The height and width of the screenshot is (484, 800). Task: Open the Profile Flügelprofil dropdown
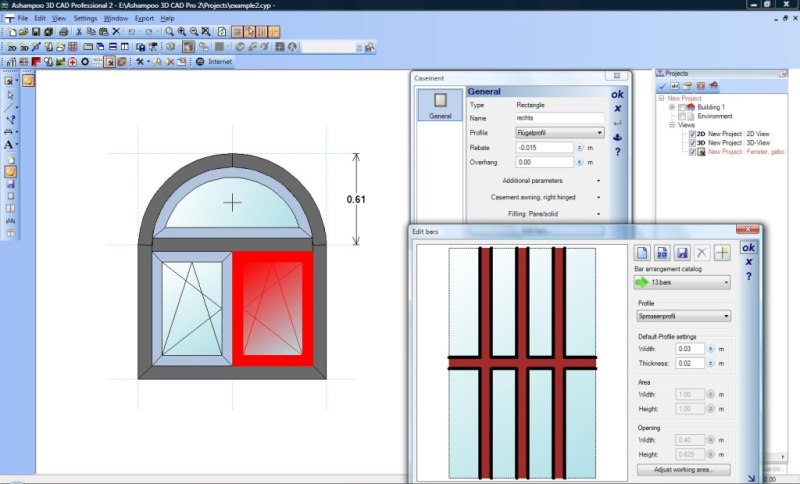point(560,133)
